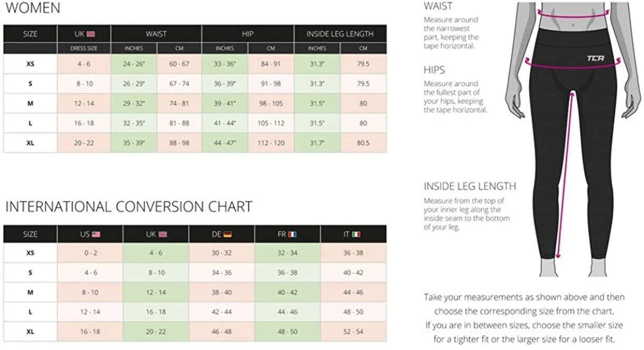Click the 80.5 inside leg cm cell

[x=363, y=143]
